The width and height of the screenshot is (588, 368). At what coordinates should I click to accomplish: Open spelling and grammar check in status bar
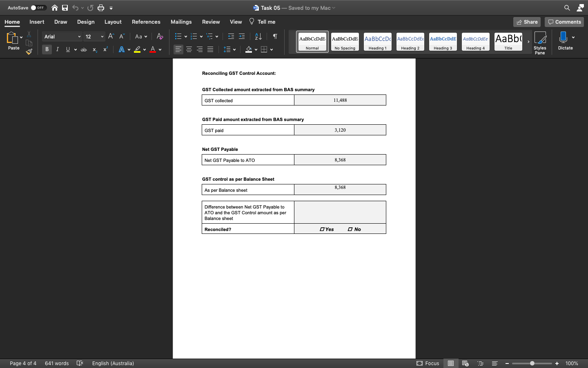point(80,363)
